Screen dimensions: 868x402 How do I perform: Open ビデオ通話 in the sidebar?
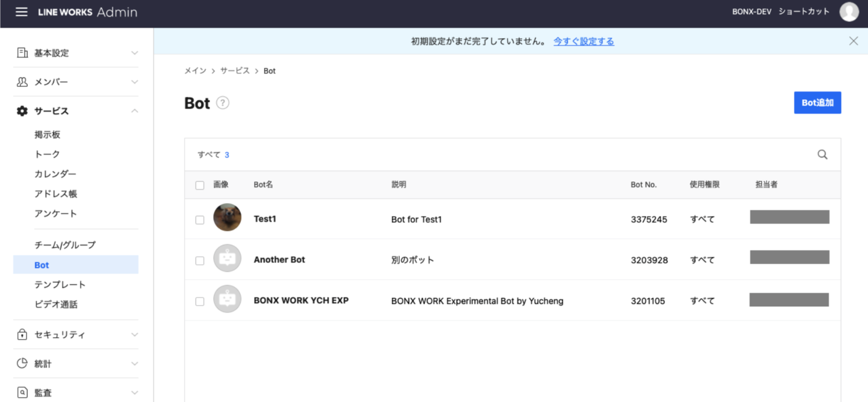click(x=56, y=304)
